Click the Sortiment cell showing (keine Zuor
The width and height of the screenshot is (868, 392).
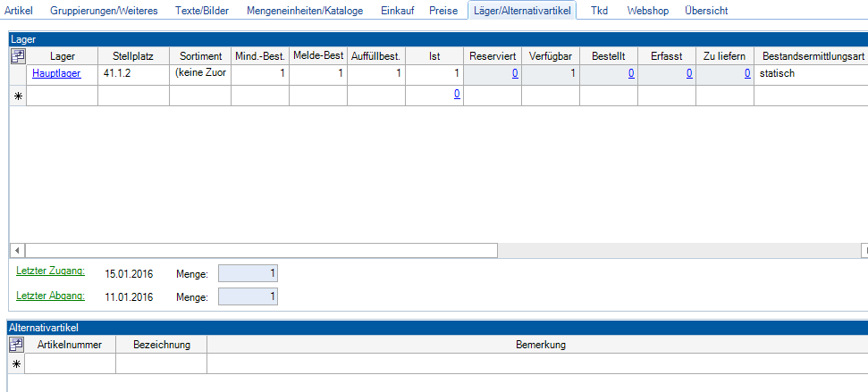[200, 73]
